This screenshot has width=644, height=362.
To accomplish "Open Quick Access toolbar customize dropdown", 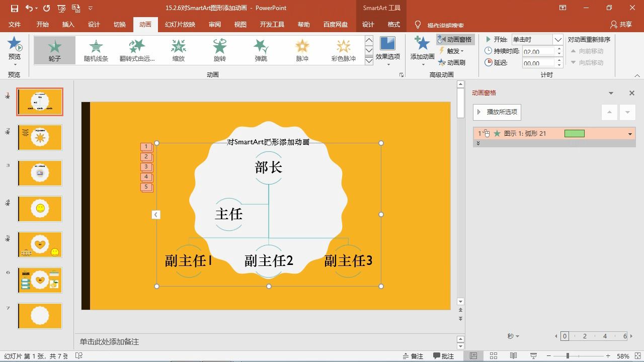I will (91, 8).
